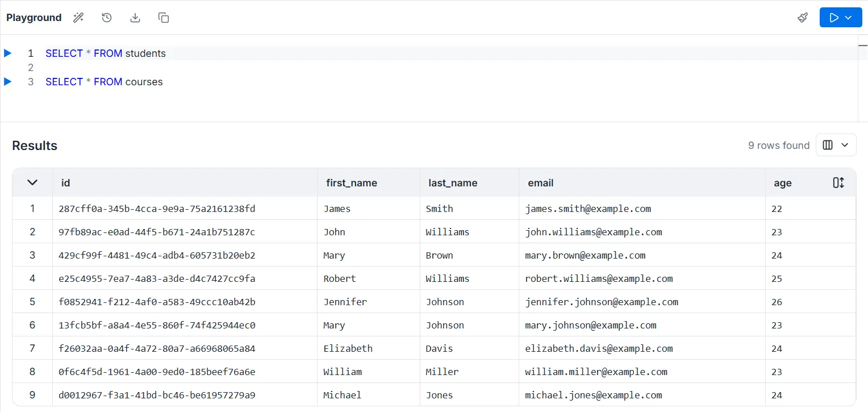Click the format query brush icon

(x=803, y=18)
